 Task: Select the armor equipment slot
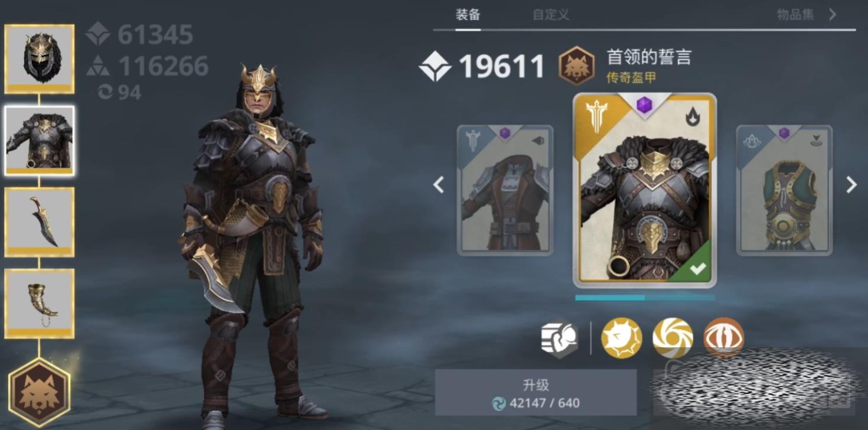tap(40, 141)
